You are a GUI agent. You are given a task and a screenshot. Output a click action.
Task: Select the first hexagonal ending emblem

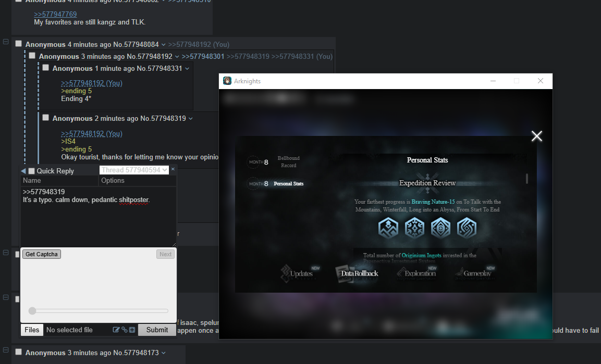[x=388, y=228]
